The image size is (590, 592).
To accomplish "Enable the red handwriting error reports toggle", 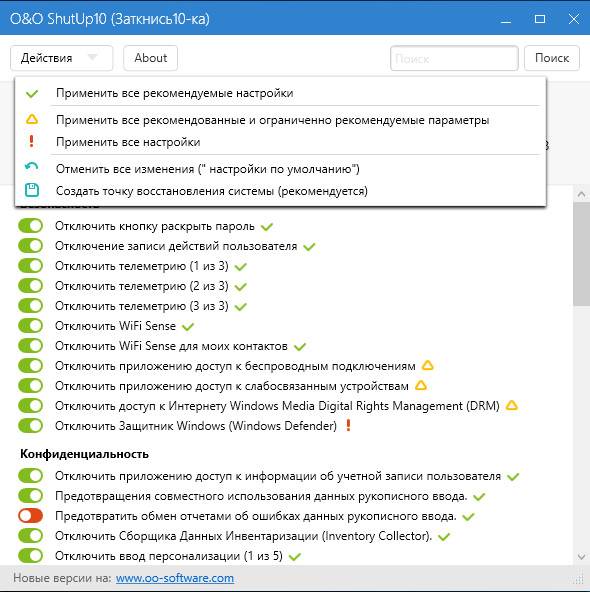I will coord(31,516).
